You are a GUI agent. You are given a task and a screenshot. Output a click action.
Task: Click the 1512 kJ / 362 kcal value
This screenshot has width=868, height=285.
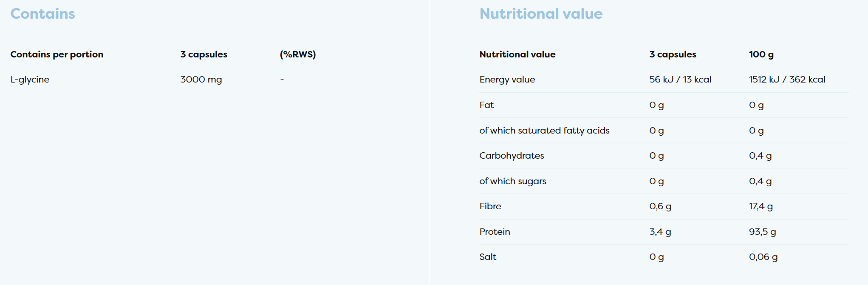pos(787,80)
